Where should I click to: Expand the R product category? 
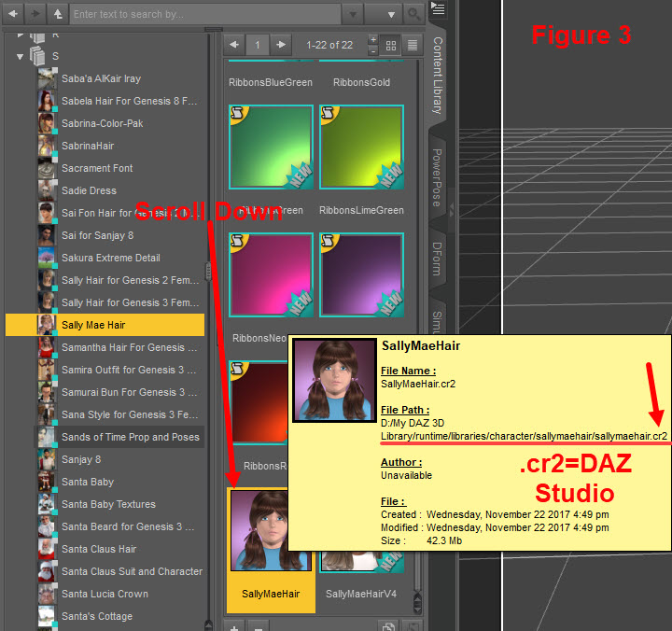point(20,35)
